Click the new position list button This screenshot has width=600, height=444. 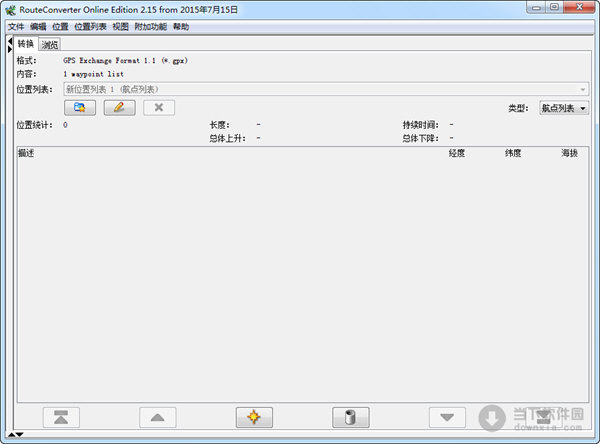coord(80,108)
